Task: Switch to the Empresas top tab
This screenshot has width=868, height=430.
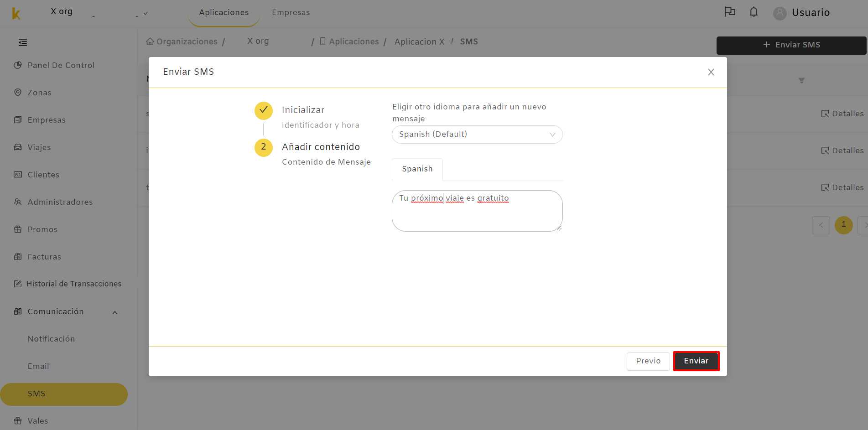Action: 291,12
